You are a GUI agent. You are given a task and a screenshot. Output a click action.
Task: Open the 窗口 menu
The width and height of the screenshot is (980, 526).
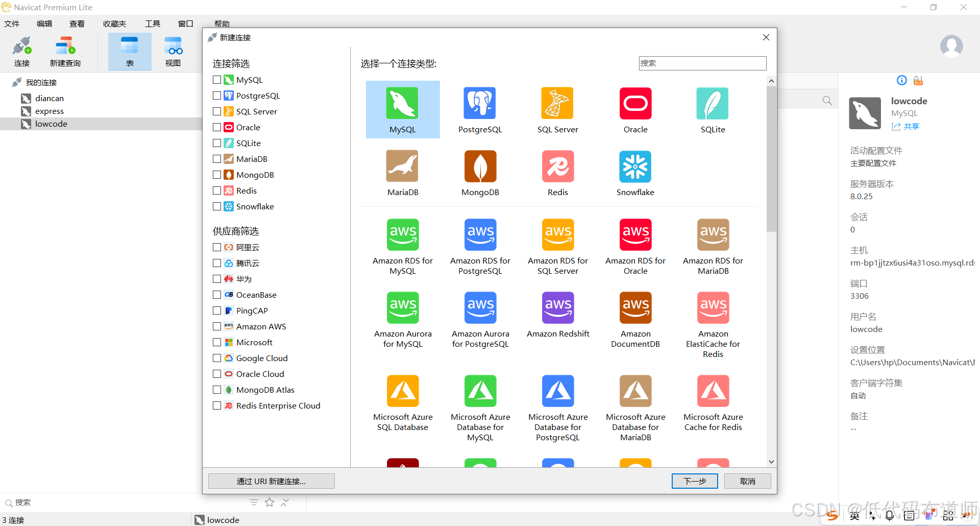(185, 23)
